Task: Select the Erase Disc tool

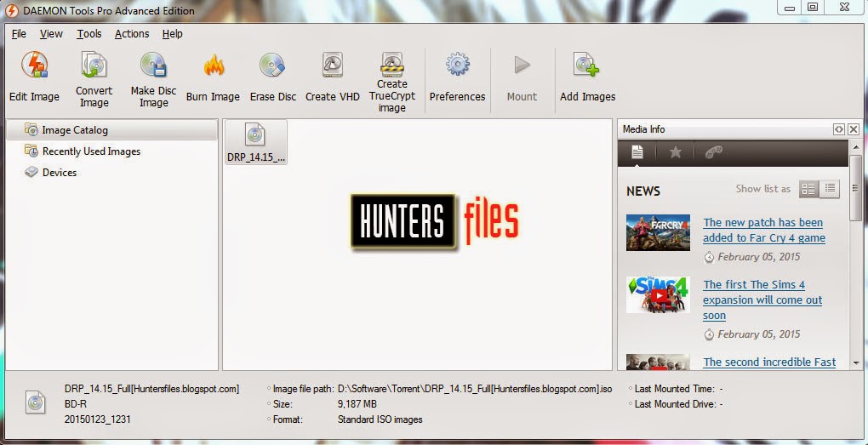Action: pyautogui.click(x=273, y=77)
